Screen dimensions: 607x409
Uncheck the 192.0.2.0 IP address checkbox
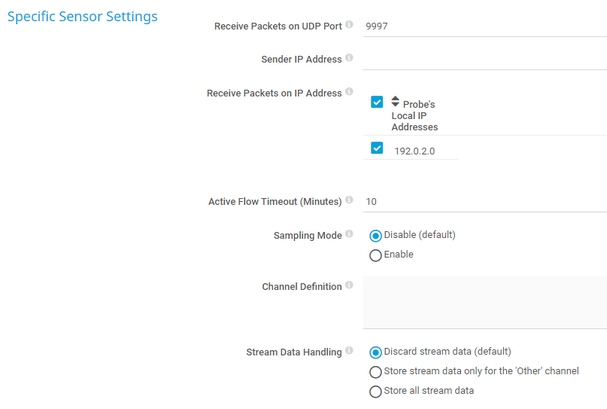pyautogui.click(x=377, y=148)
